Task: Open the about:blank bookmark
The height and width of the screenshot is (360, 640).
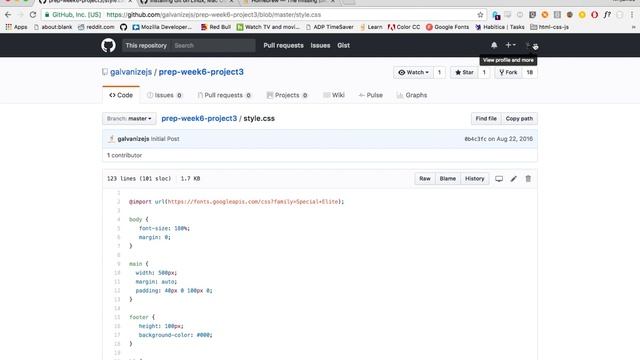Action: [x=53, y=27]
